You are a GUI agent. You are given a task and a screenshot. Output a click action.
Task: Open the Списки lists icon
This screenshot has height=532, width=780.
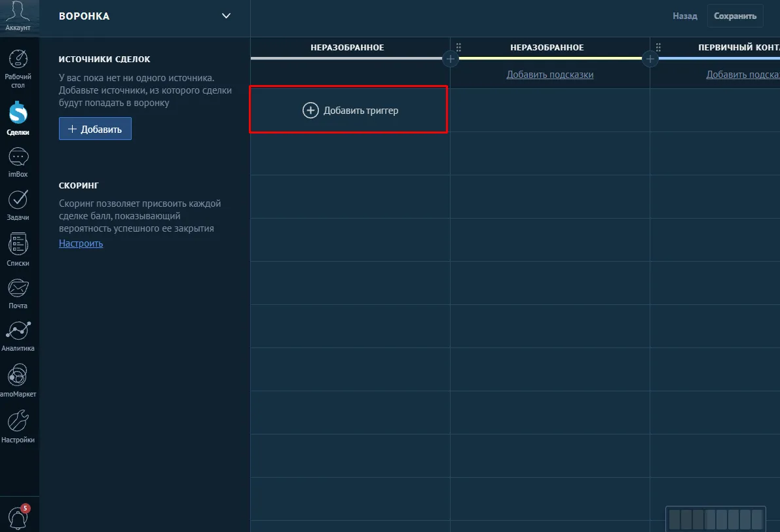tap(18, 249)
